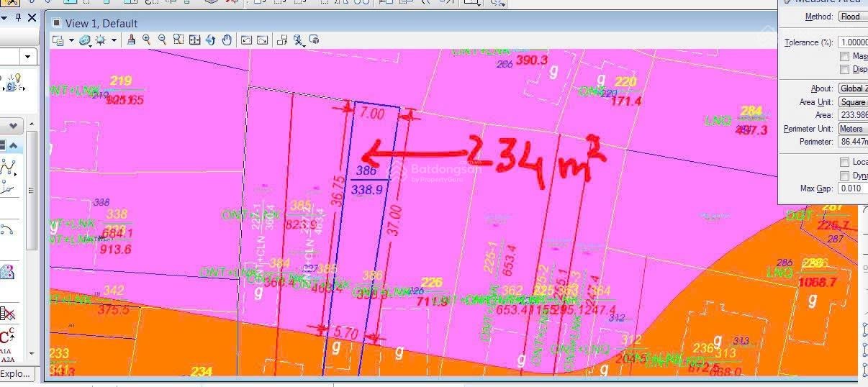This screenshot has height=387, width=868.
Task: Toggle the Locate checkbox above Max Gap
Action: [844, 162]
